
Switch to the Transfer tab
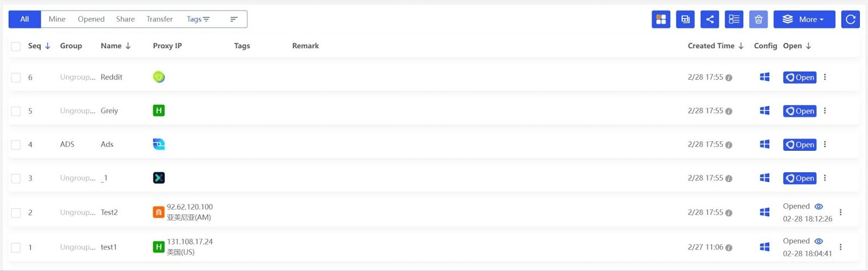pos(159,20)
